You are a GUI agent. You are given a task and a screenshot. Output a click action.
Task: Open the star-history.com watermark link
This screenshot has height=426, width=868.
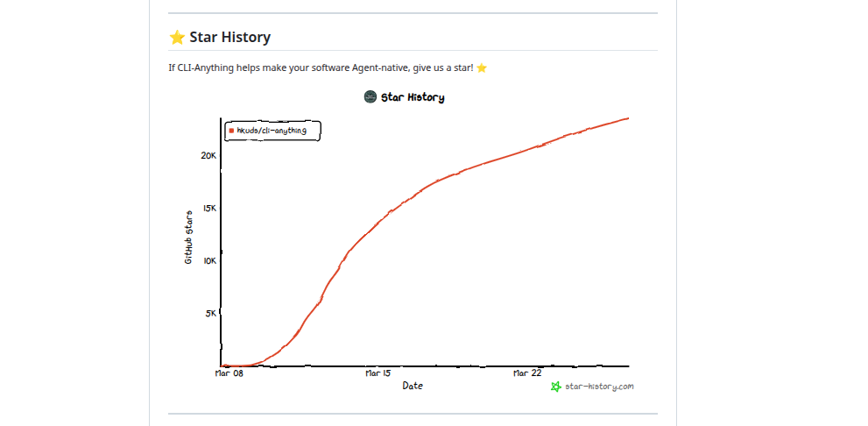click(599, 387)
